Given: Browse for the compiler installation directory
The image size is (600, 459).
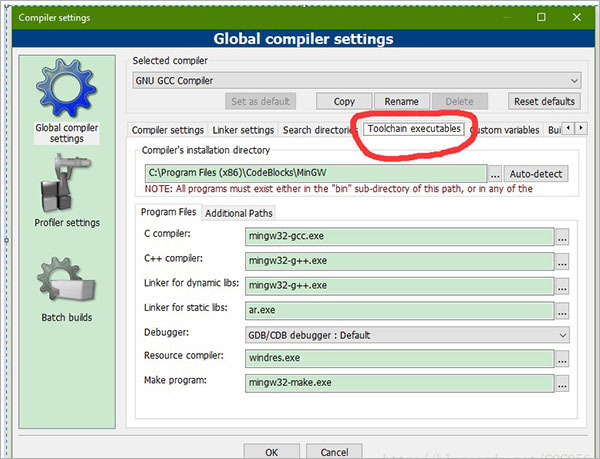Looking at the screenshot, I should pos(494,174).
